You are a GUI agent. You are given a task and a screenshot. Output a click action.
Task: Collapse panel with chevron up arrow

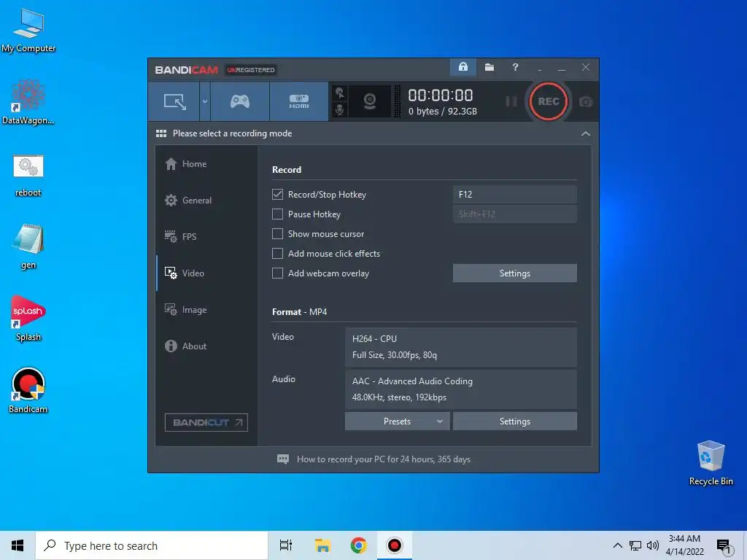[x=586, y=134]
